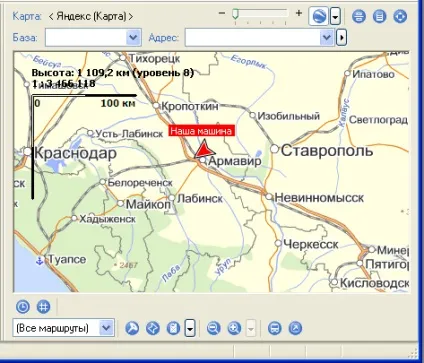The image size is (424, 363).
Task: Click the 'Усть-Лабинск' city label on the map
Action: (x=129, y=134)
